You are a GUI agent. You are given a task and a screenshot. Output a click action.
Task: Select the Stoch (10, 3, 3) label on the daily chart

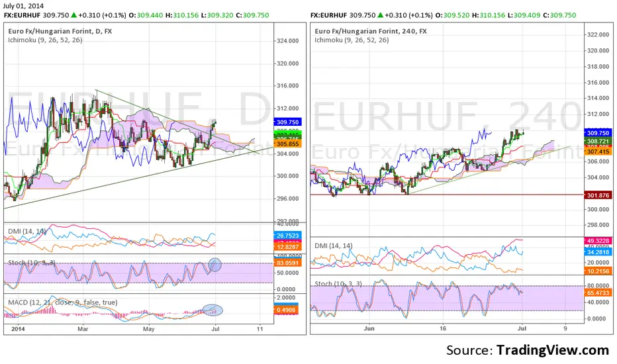(x=32, y=263)
